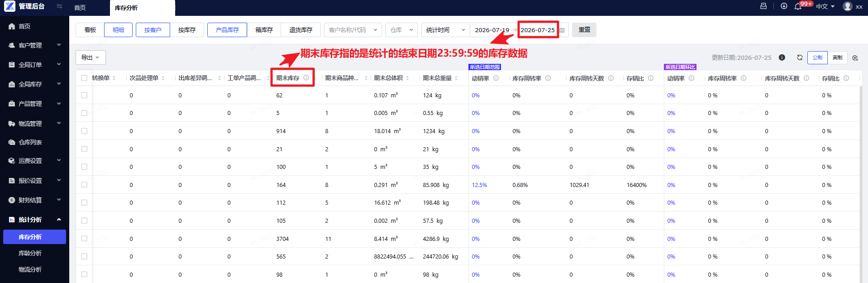Open notifications bell with 99+ badge
This screenshot has height=283, width=868.
point(798,7)
